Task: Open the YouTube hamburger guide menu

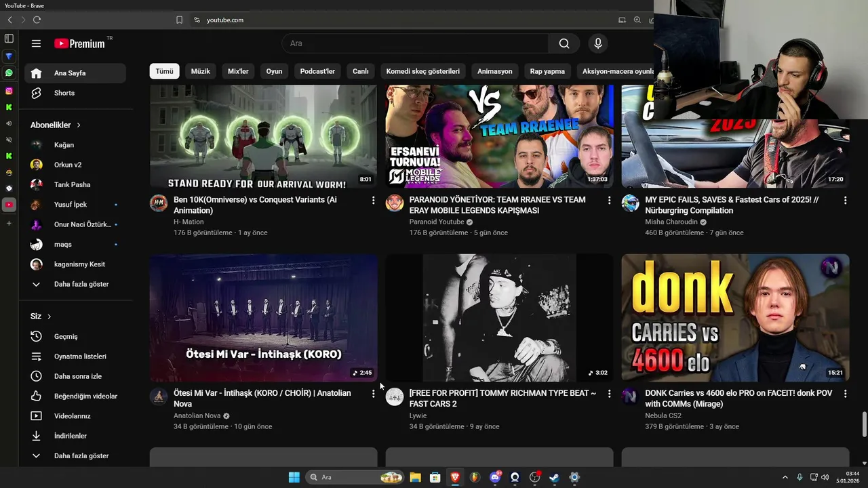Action: [x=36, y=43]
